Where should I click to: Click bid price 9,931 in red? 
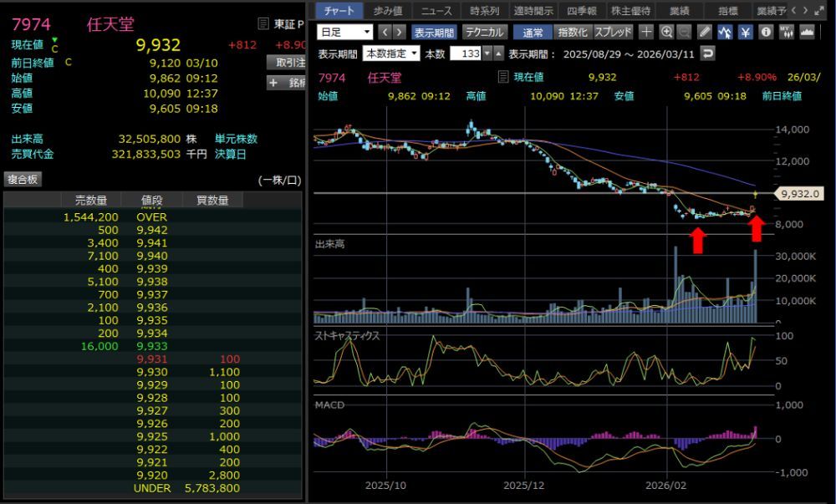(x=152, y=359)
